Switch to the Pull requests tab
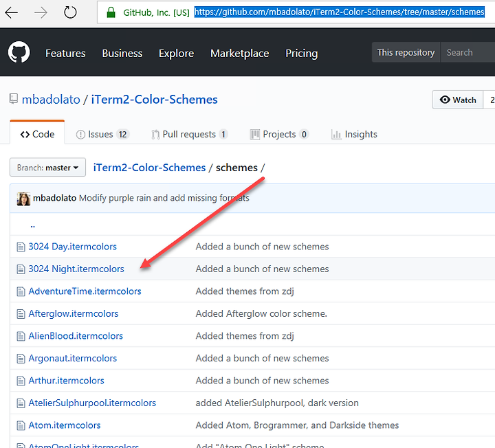 click(190, 135)
